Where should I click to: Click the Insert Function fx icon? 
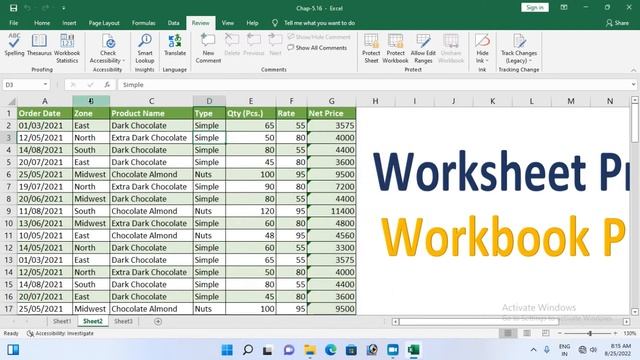pyautogui.click(x=107, y=84)
